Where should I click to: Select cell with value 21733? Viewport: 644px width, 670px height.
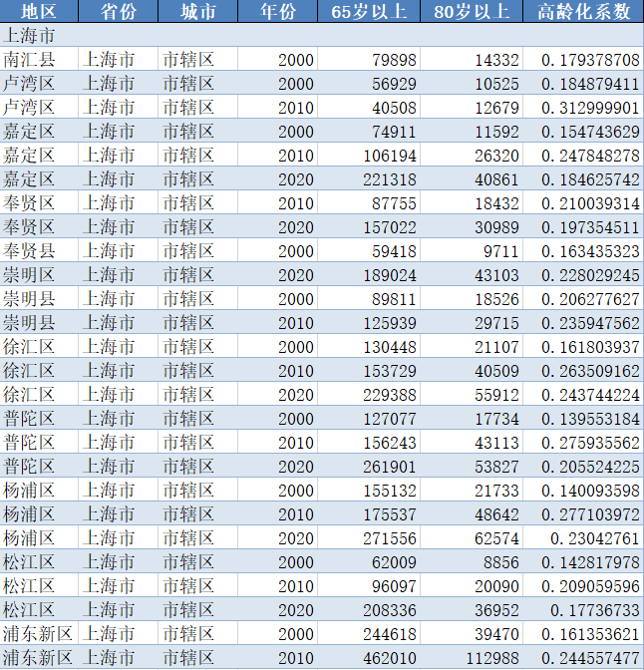pyautogui.click(x=472, y=490)
